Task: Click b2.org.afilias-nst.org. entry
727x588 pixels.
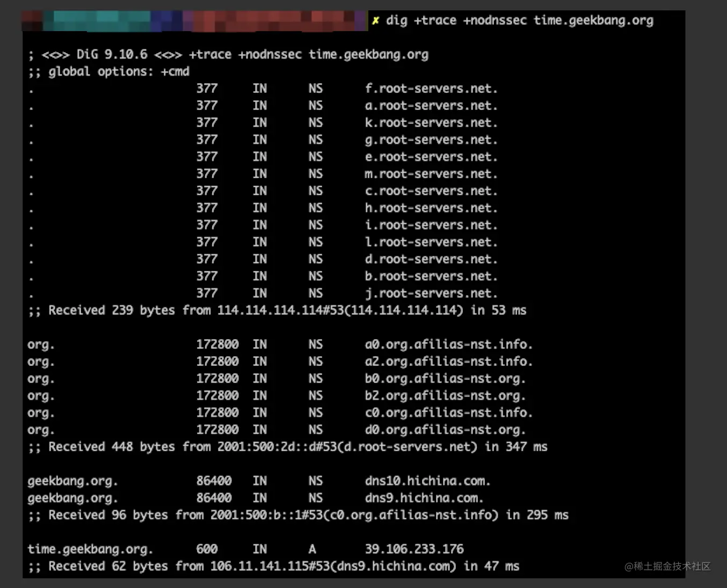Action: click(445, 396)
